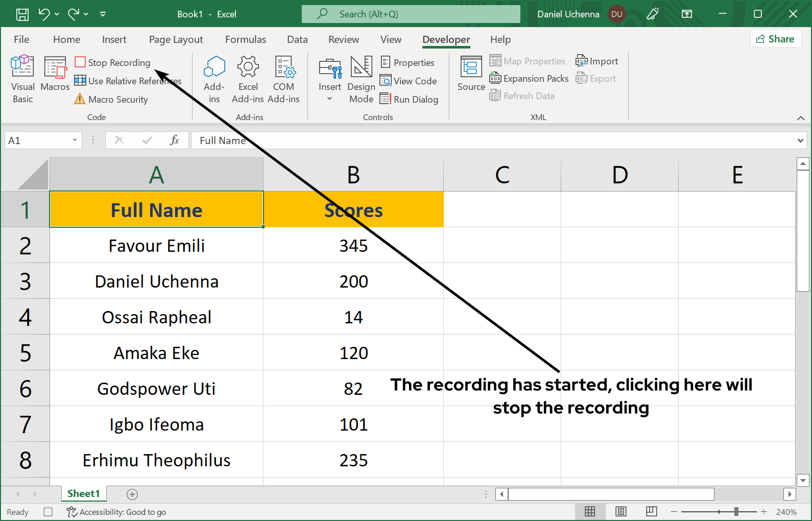812x521 pixels.
Task: Open Macro Security settings
Action: [x=112, y=99]
